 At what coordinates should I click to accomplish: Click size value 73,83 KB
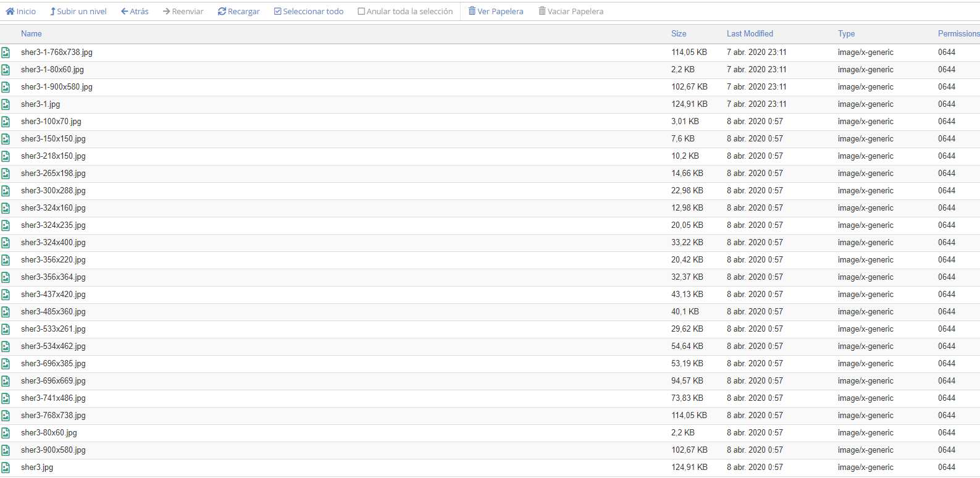click(x=687, y=398)
